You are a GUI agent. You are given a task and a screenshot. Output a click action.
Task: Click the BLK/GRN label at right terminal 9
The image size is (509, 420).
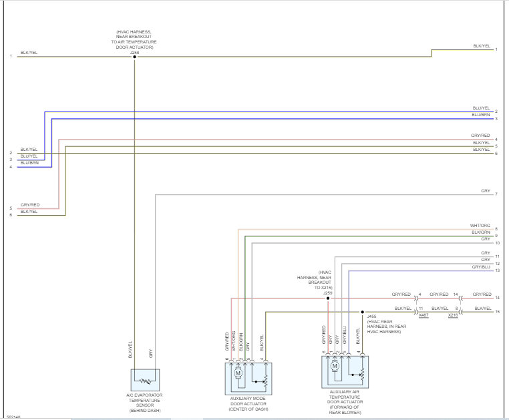[481, 232]
